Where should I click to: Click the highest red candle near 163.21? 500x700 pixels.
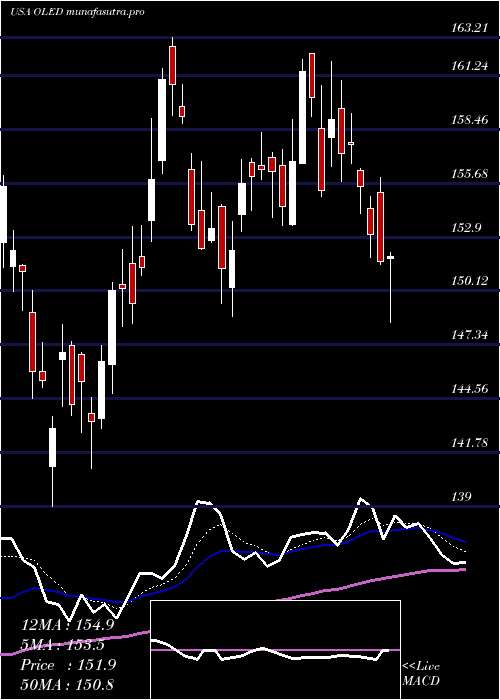coord(172,77)
